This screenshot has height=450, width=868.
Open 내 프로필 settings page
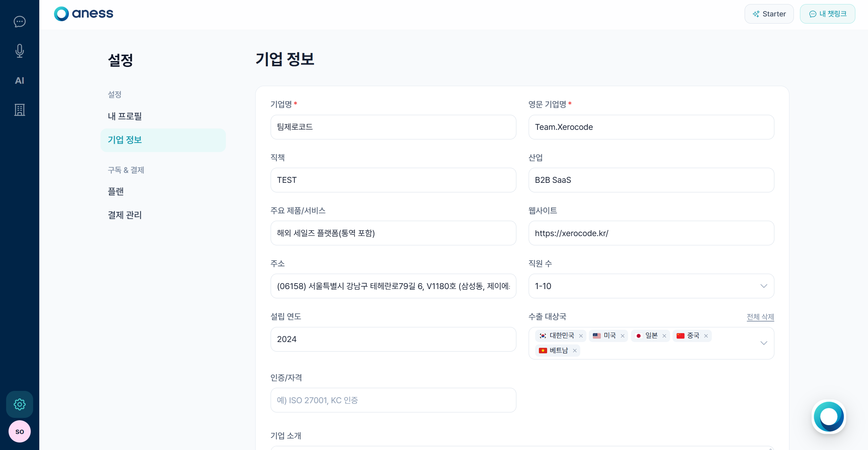(x=125, y=116)
